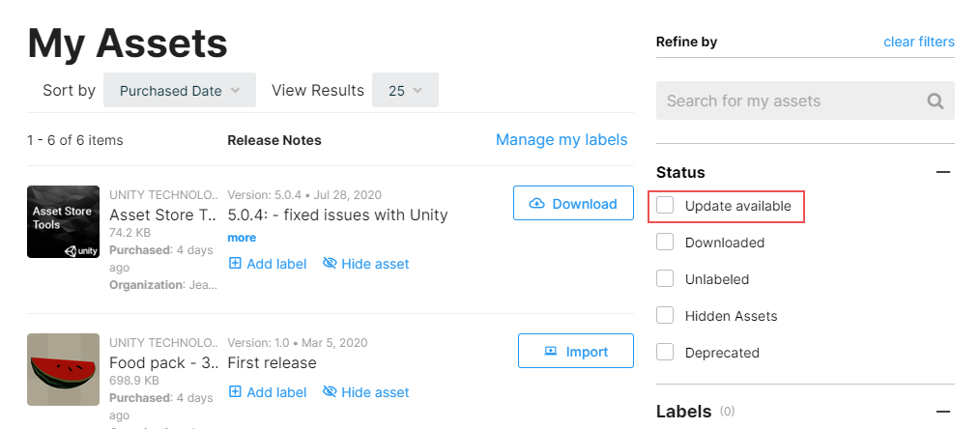Open Manage my labels link

coord(562,140)
